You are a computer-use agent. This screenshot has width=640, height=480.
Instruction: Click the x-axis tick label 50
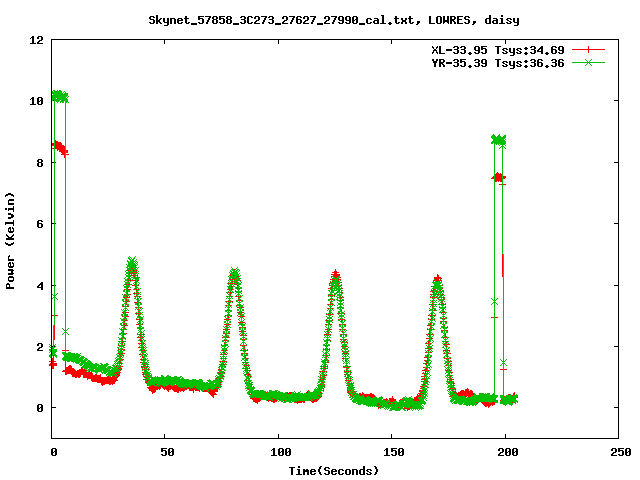click(x=167, y=452)
